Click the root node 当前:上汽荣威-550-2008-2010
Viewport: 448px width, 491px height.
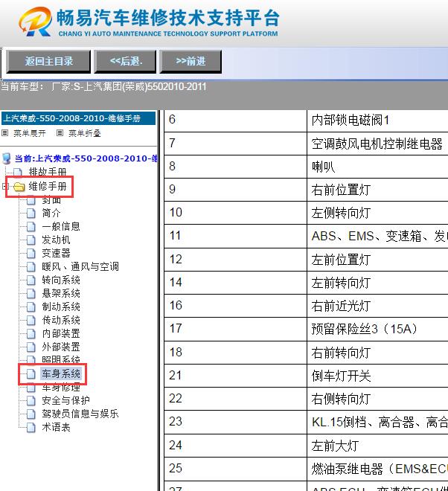point(86,158)
